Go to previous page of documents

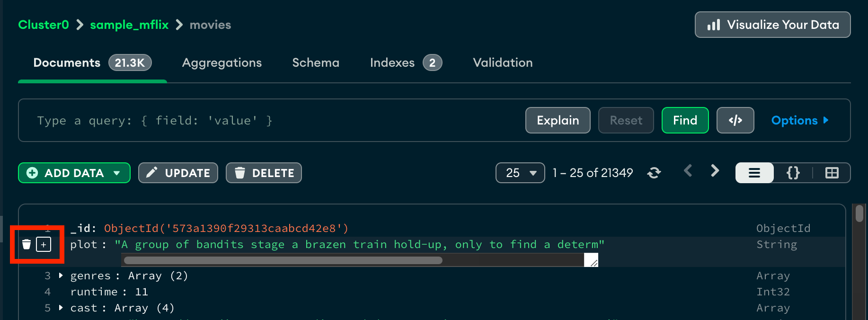[688, 171]
